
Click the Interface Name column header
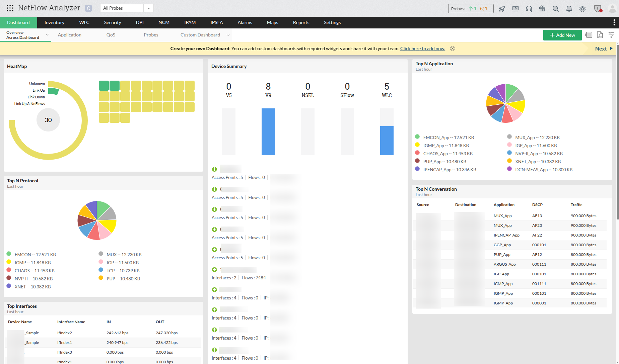click(71, 322)
